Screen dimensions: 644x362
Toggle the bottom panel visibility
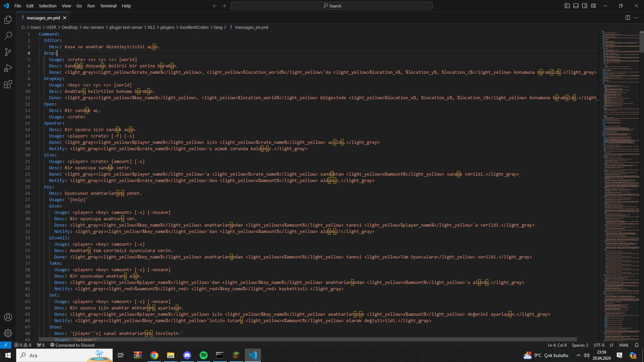click(x=576, y=6)
